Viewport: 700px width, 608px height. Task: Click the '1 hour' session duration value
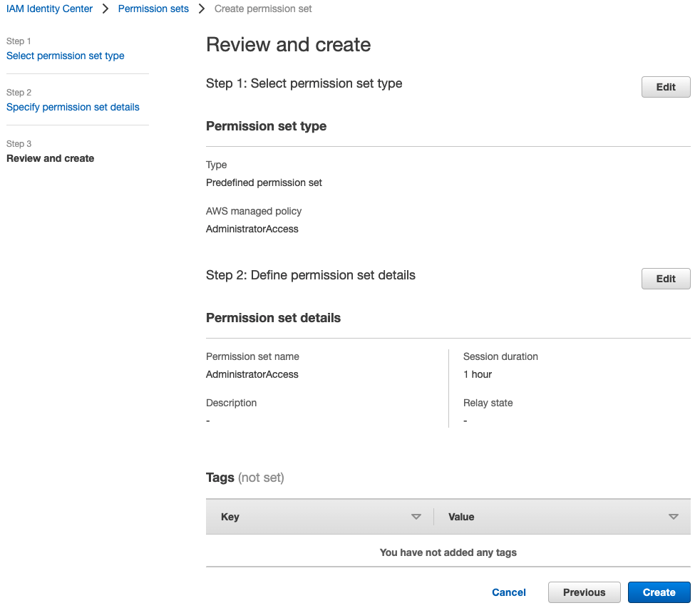[x=477, y=374]
